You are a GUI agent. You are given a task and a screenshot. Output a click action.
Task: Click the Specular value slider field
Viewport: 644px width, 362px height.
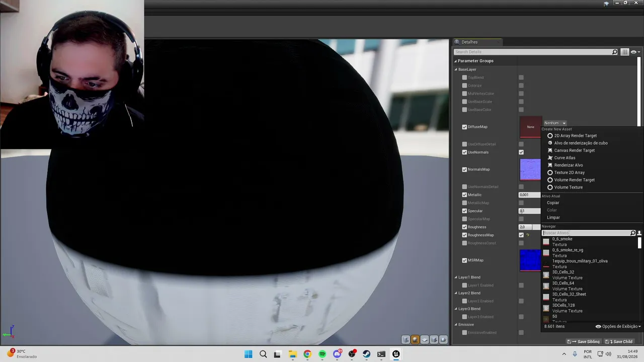pos(530,211)
